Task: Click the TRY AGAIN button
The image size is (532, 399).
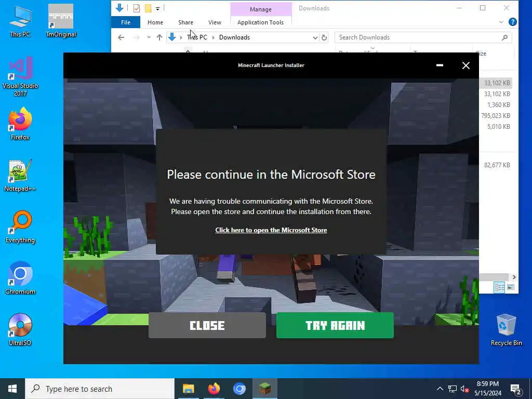Action: [335, 325]
